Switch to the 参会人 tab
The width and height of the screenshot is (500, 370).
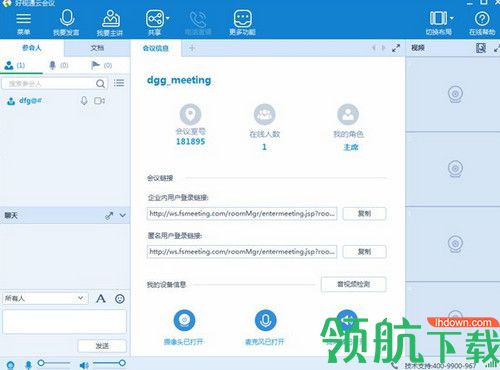click(x=32, y=48)
